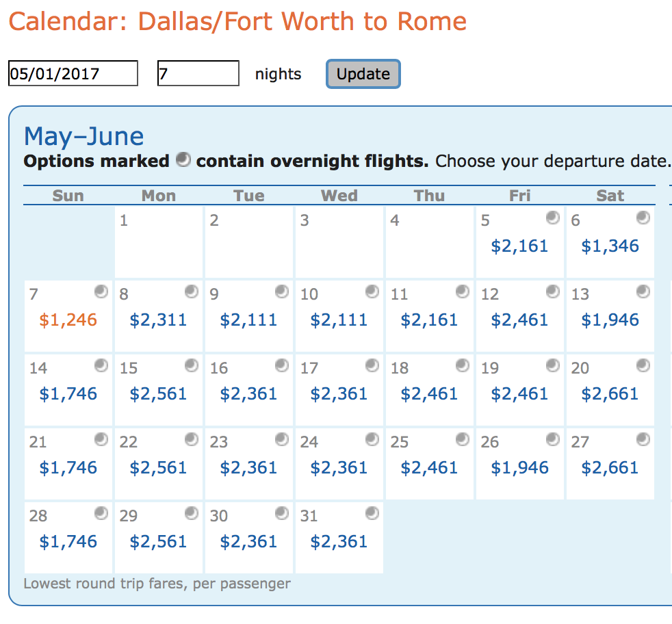The image size is (672, 624).
Task: Click the overnight flight icon on May 20
Action: tap(643, 365)
